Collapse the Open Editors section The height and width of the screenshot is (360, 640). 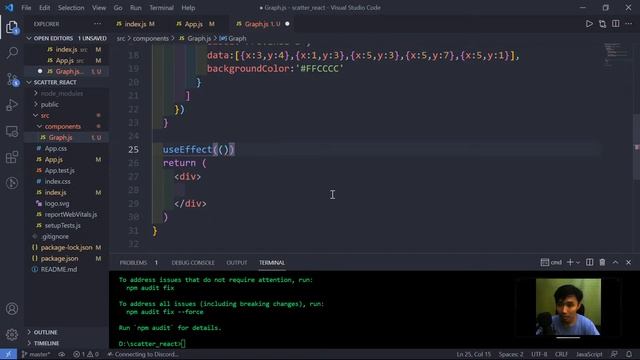tap(67, 38)
